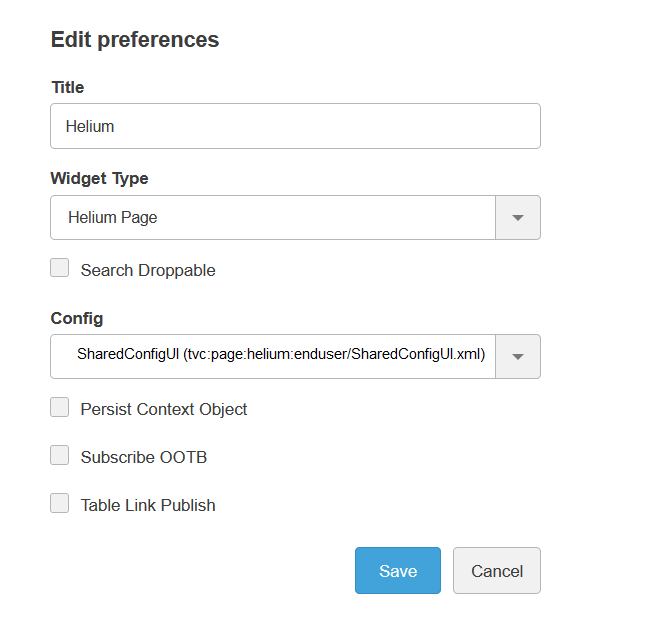Open the SharedConfigUI config select box

[x=273, y=356]
